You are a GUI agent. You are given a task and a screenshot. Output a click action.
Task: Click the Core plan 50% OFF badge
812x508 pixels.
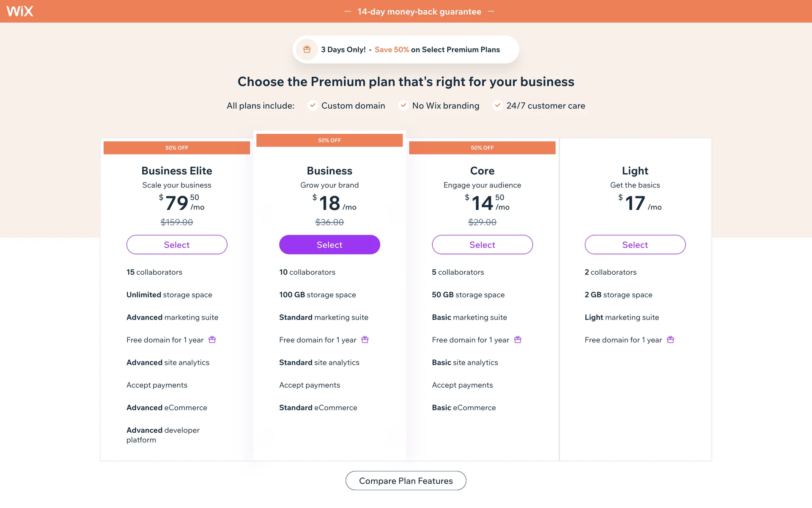tap(482, 148)
